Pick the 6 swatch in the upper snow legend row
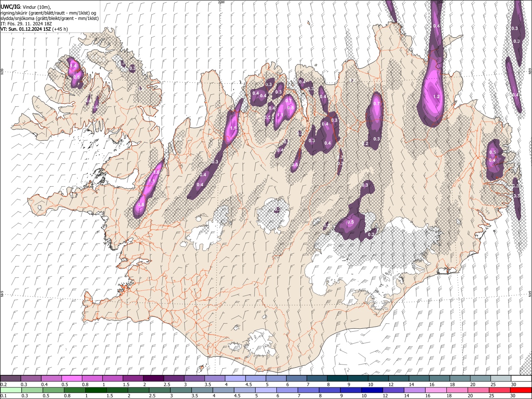 click(x=296, y=379)
